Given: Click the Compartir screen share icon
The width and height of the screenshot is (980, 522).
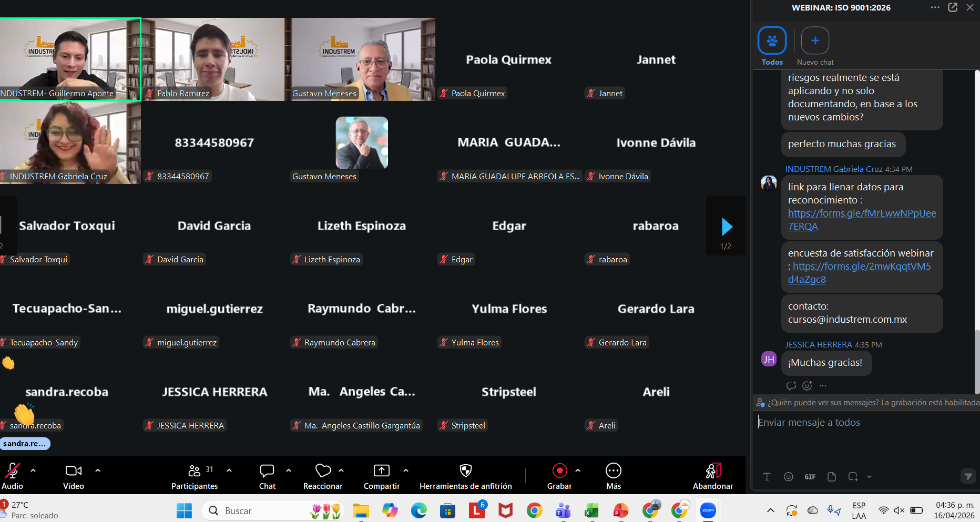Looking at the screenshot, I should (382, 470).
